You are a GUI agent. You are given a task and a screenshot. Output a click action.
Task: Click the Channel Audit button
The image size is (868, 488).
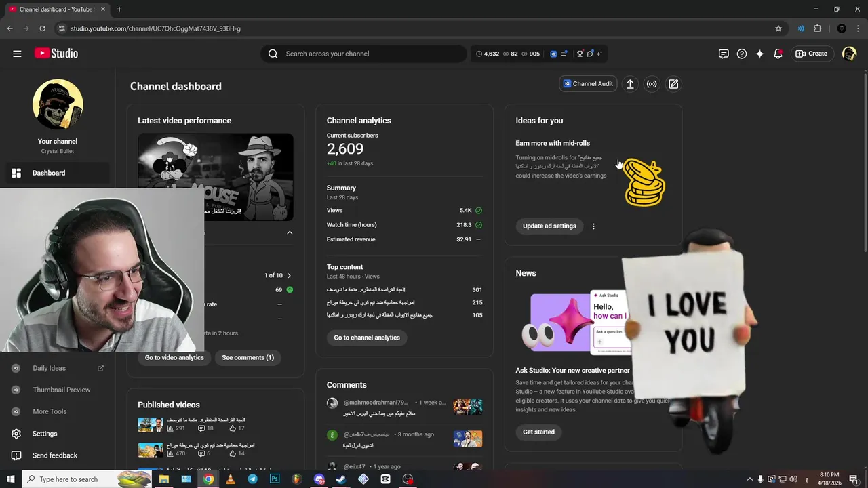click(588, 84)
